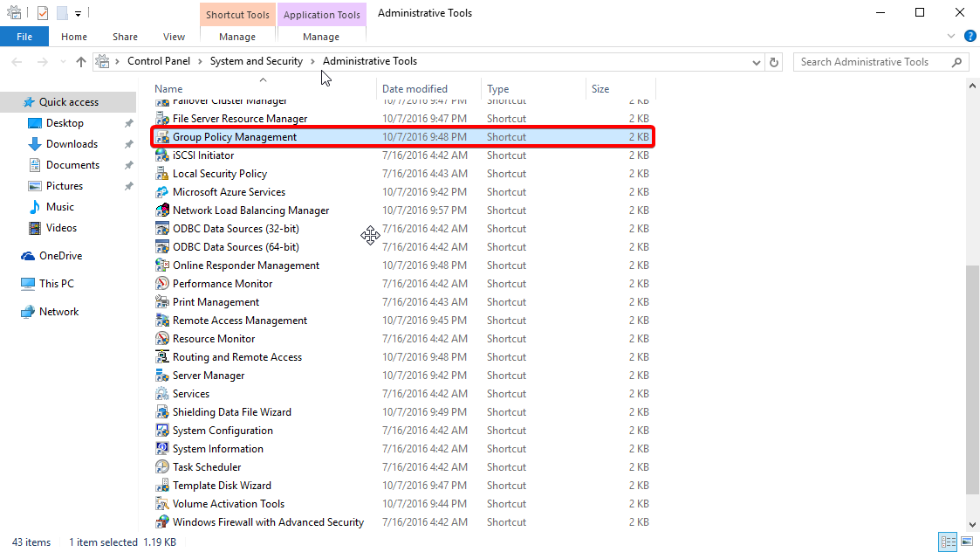Open the Help question mark icon
Viewport: 980px width, 552px height.
coord(970,37)
